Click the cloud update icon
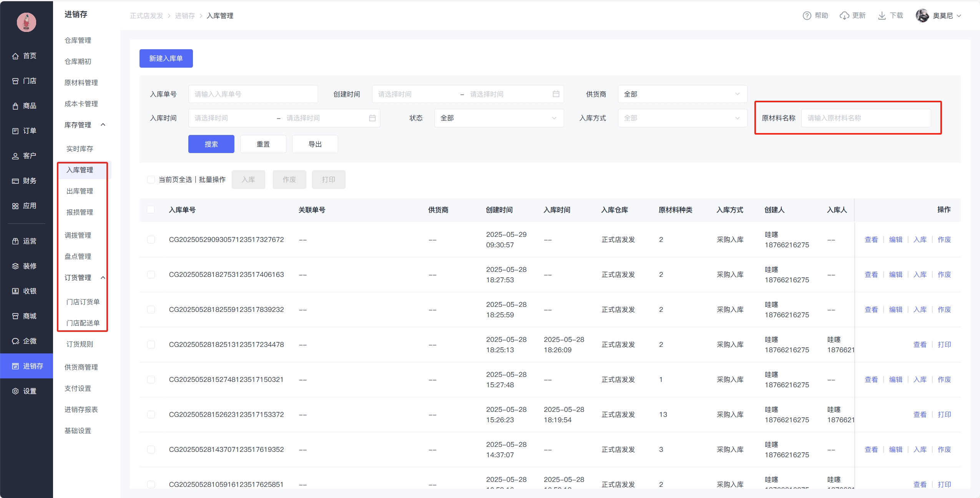 tap(844, 16)
